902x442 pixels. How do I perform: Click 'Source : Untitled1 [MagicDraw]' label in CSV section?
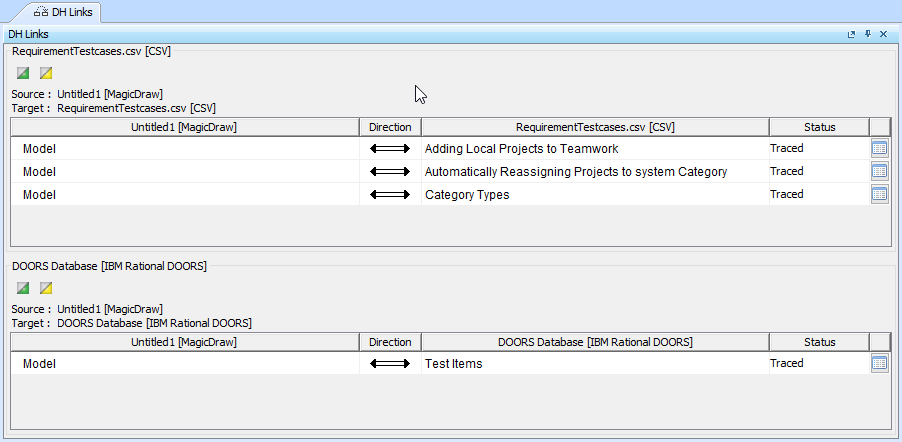tap(87, 94)
